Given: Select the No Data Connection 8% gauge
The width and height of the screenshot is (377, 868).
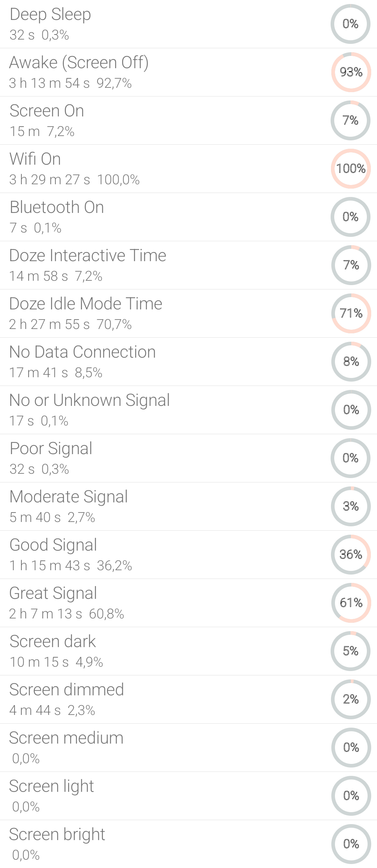Looking at the screenshot, I should coord(351,362).
